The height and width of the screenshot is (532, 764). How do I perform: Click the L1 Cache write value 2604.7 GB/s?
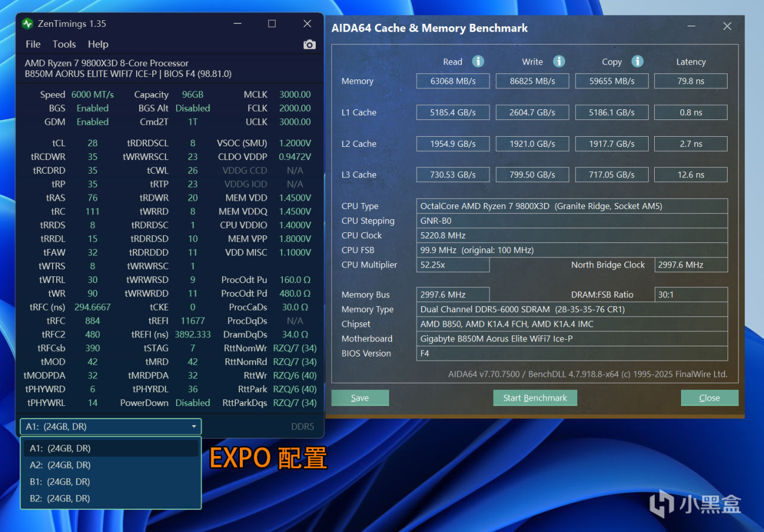coord(532,112)
